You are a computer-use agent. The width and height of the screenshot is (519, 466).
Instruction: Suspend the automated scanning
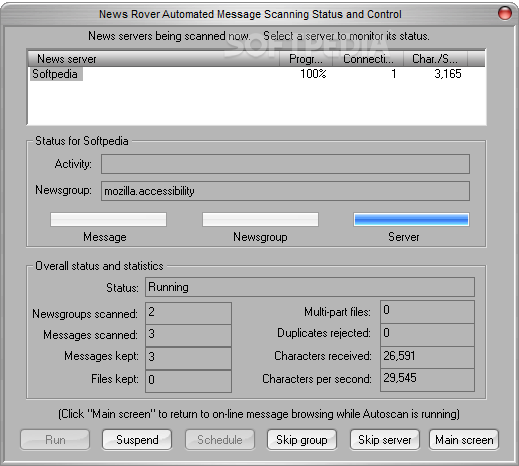137,440
